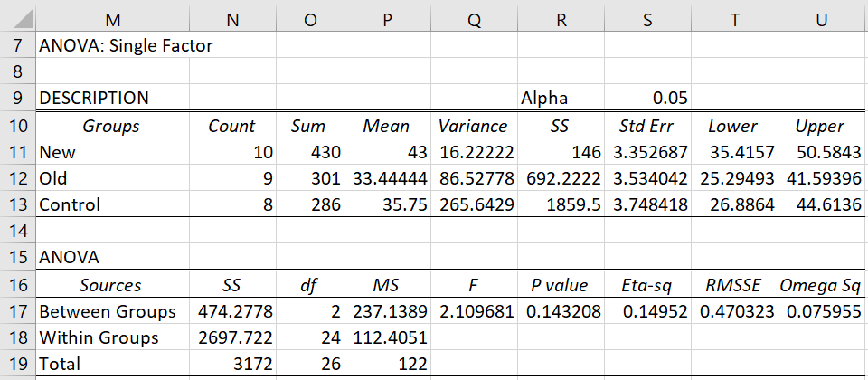Select column U header
The width and height of the screenshot is (868, 380).
tap(822, 19)
